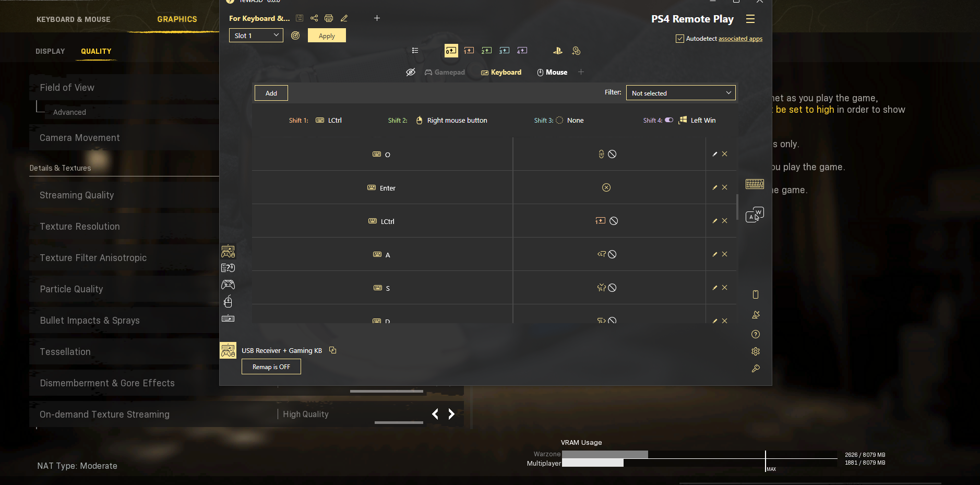Click the share config icon
Viewport: 980px width, 485px height.
pos(314,18)
